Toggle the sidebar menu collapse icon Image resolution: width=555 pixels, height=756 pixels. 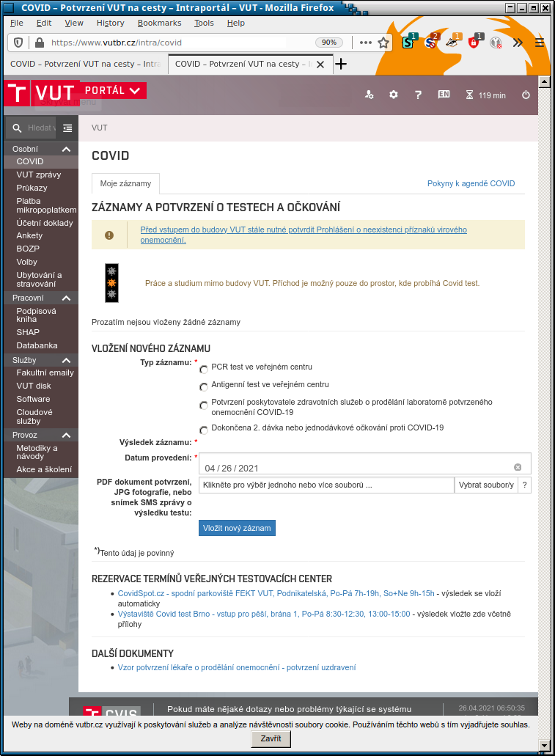(67, 128)
